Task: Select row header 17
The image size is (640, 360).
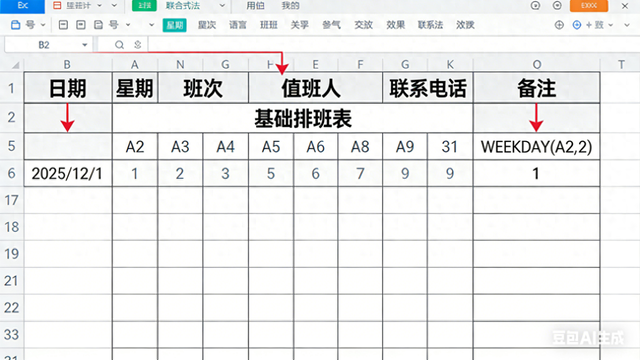Action: (11, 200)
